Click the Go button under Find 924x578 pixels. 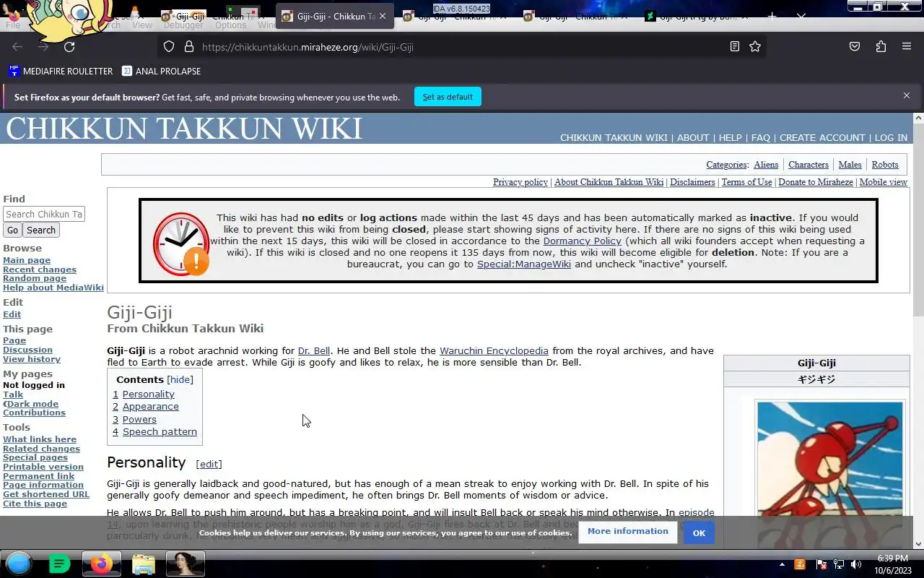coord(12,230)
